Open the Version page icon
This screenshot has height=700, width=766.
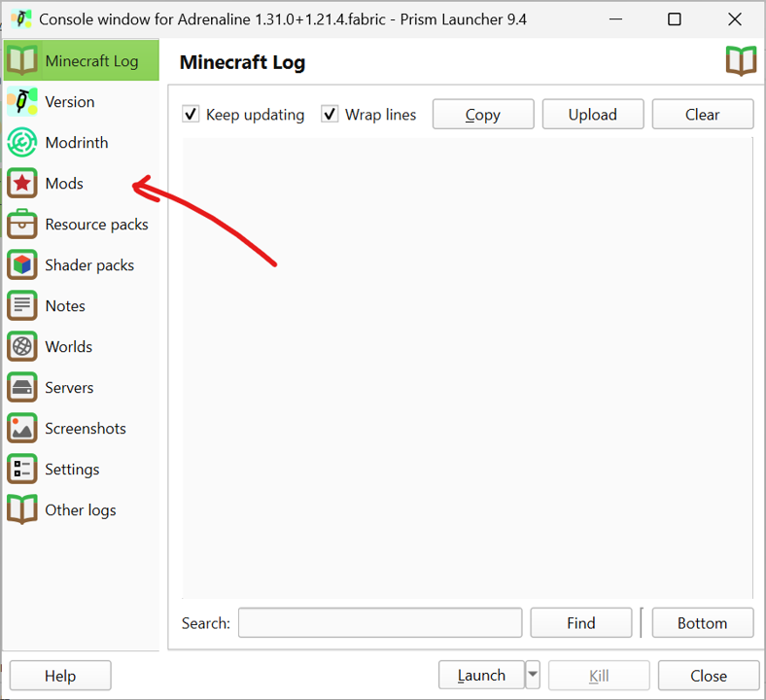(x=21, y=102)
